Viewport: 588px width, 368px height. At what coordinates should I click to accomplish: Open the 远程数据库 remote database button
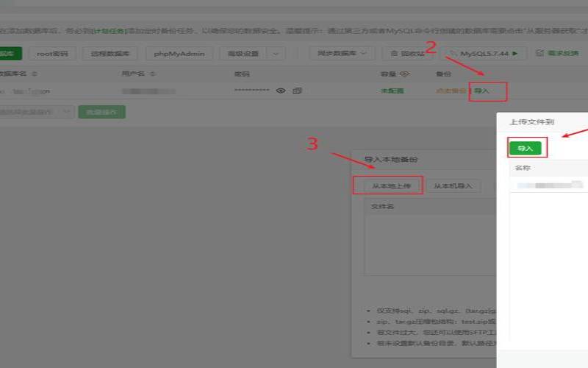coord(110,53)
